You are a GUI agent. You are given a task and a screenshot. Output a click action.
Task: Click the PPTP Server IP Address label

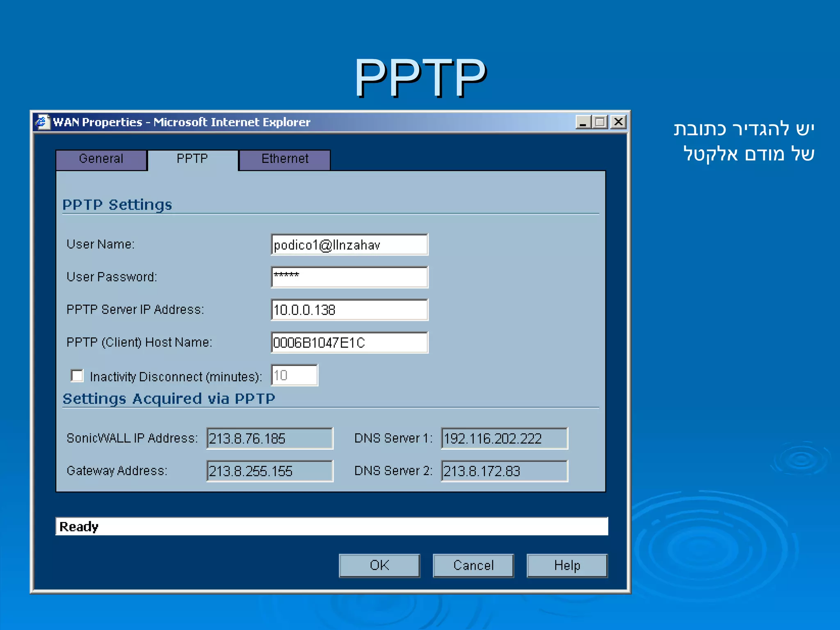135,309
